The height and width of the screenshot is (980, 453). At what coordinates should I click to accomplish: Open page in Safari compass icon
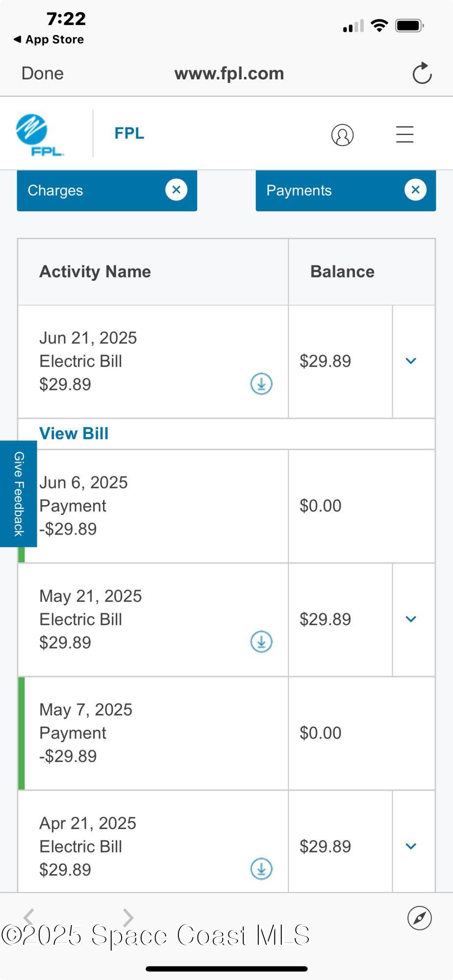pos(419,918)
